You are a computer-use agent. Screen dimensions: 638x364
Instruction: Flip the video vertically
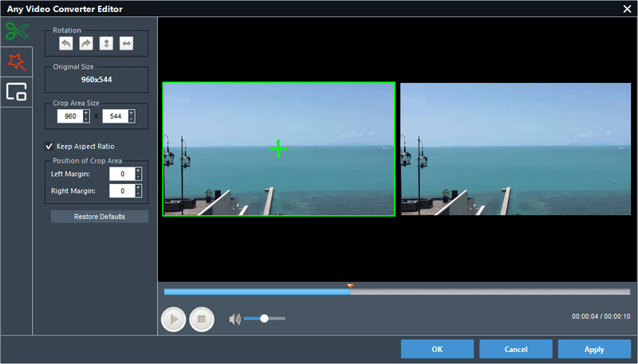click(105, 44)
